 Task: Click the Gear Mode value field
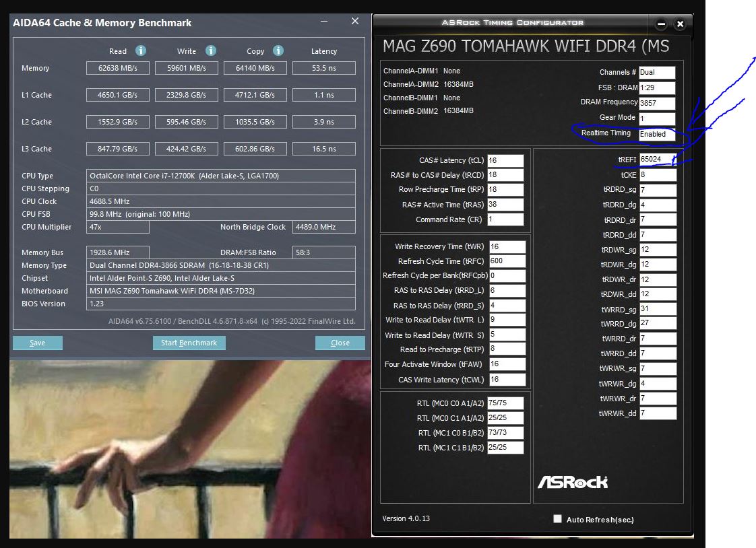(657, 118)
